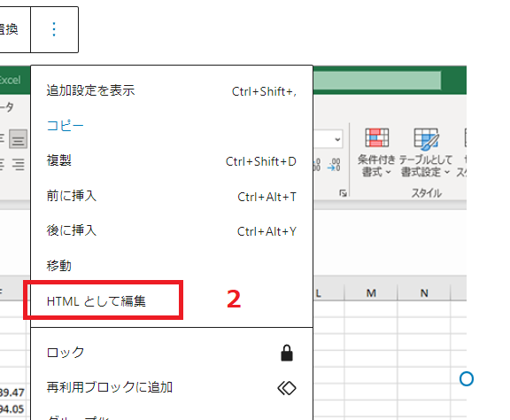Select 後に挿入 menu entry
The image size is (510, 420).
click(172, 230)
